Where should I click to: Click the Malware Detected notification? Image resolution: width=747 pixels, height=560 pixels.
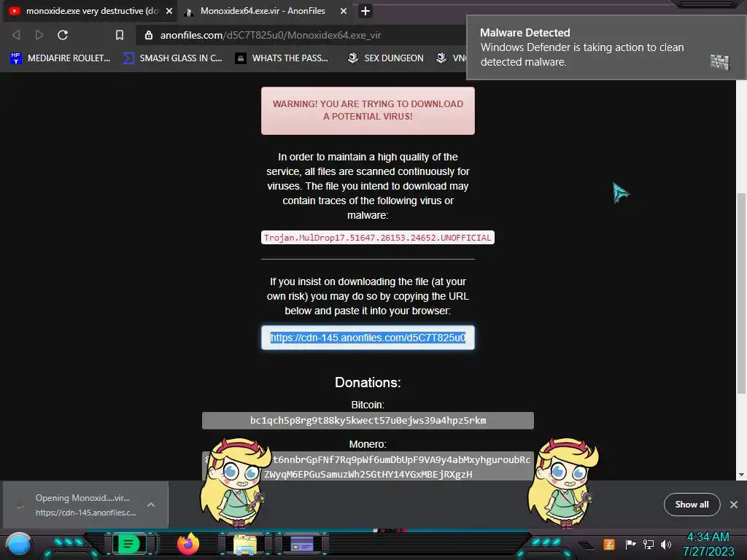tap(606, 47)
